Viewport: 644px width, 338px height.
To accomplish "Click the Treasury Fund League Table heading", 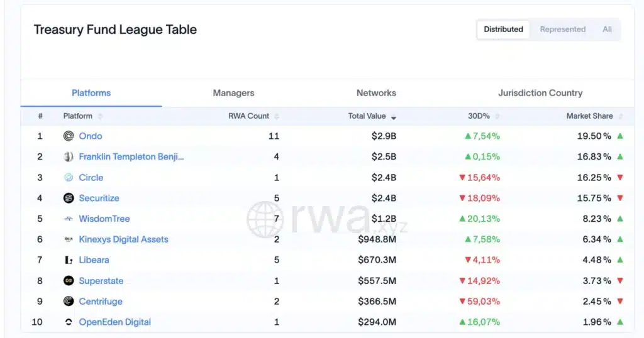I will pyautogui.click(x=116, y=30).
